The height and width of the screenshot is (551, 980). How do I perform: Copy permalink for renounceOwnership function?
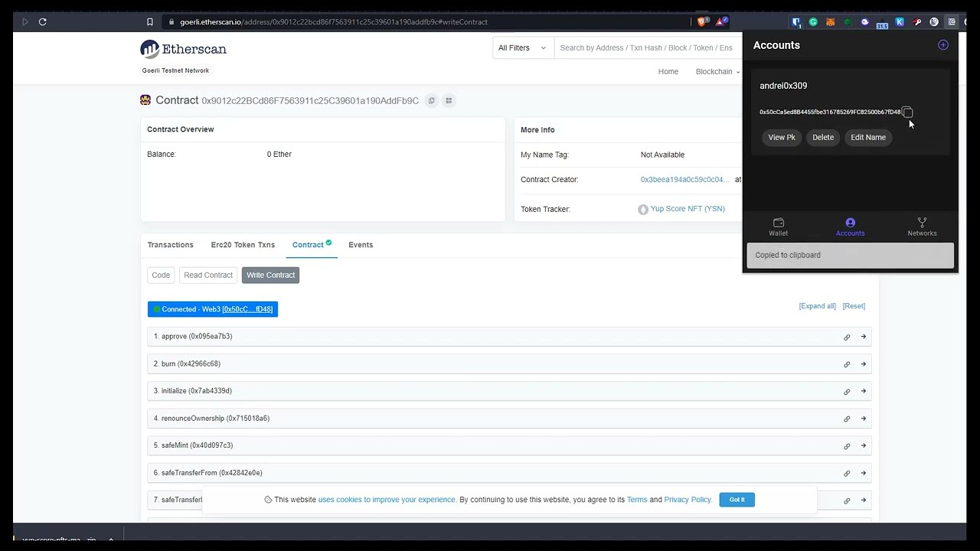(847, 419)
